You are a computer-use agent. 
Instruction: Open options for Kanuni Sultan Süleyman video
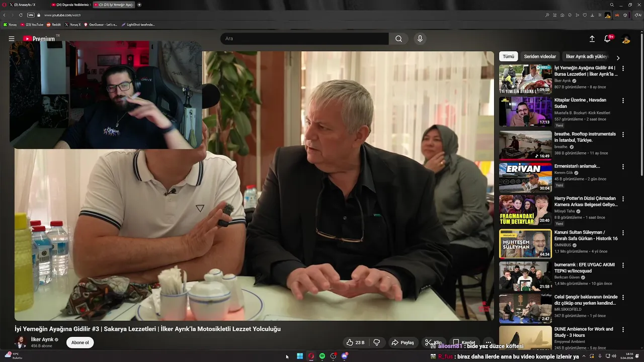[623, 233]
